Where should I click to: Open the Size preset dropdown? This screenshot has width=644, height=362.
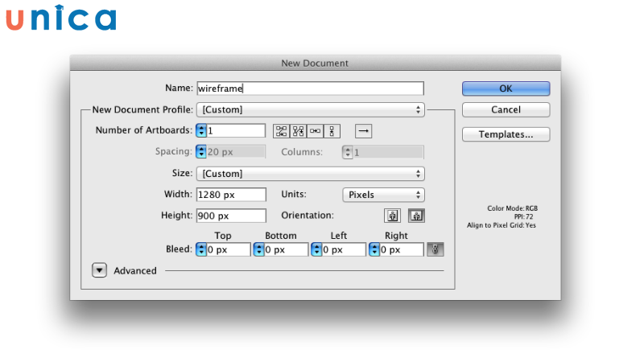click(311, 174)
